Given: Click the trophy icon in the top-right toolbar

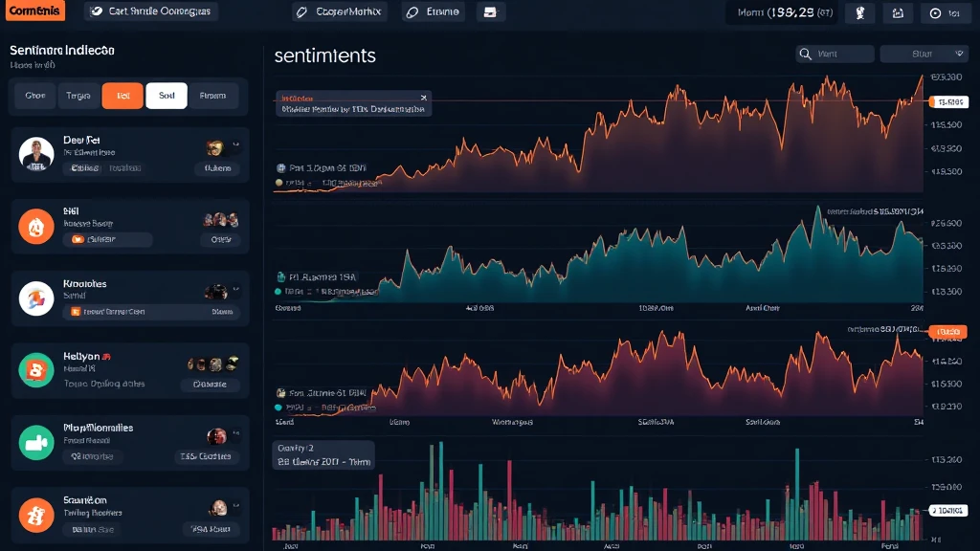Looking at the screenshot, I should coord(860,13).
